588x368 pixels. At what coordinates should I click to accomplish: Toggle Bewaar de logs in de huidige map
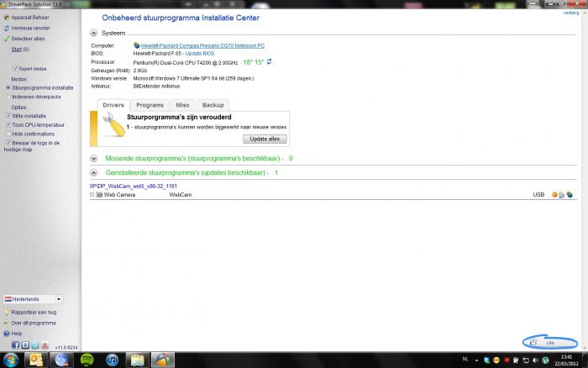point(8,143)
